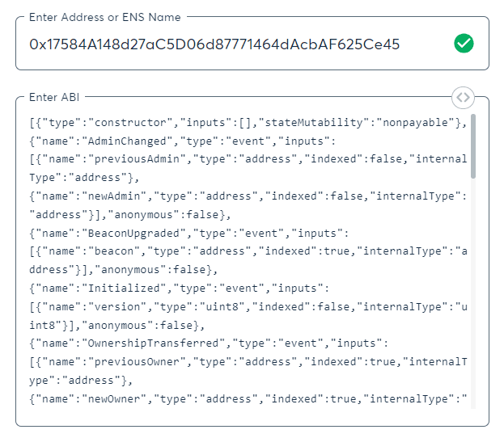Click the "Enter Address or ENS Name" label
504x438 pixels.
coord(105,17)
